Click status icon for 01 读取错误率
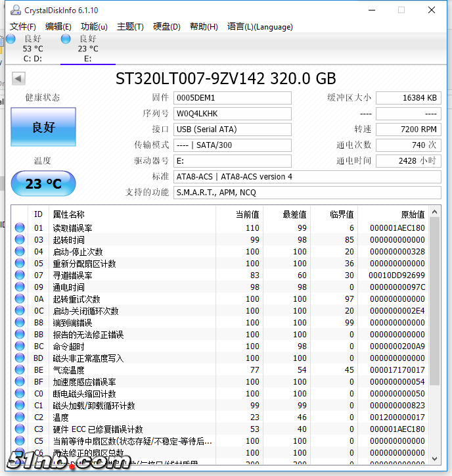 tap(20, 227)
